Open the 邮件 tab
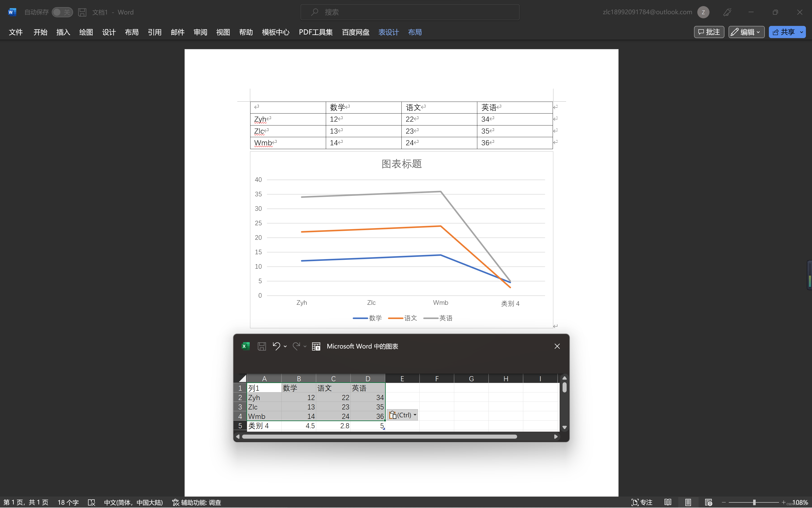The height and width of the screenshot is (508, 812). tap(178, 32)
